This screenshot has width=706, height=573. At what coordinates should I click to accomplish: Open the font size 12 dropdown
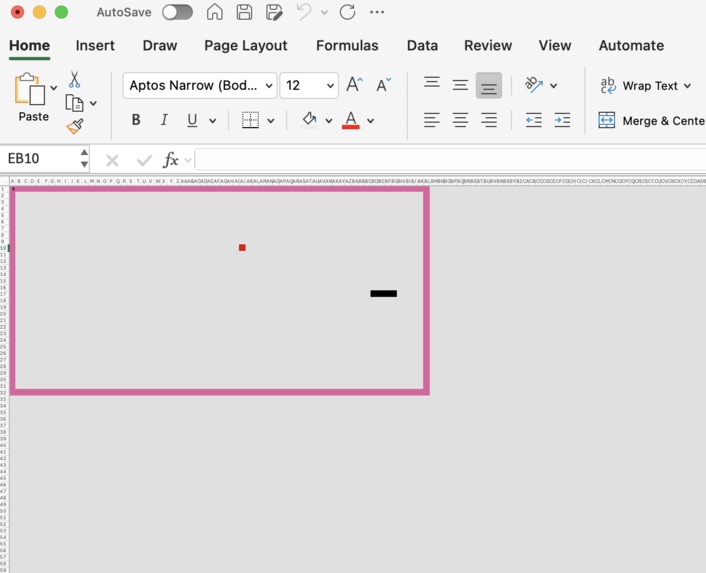[309, 86]
